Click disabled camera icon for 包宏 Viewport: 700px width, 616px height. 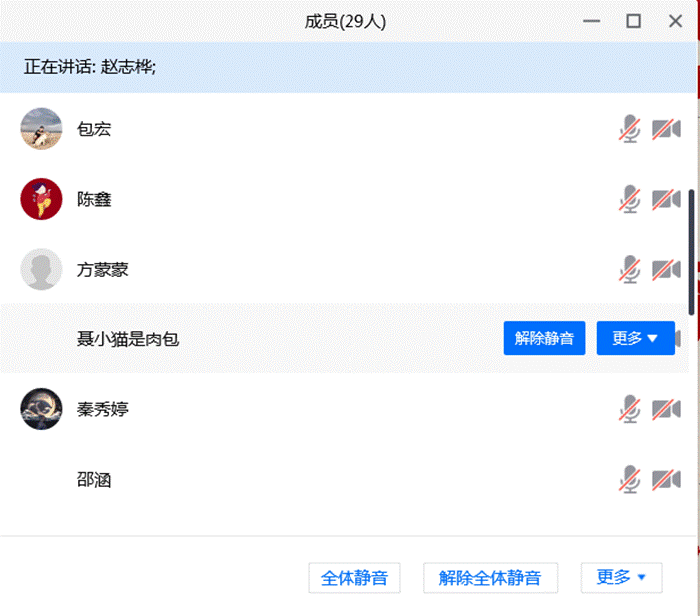point(666,129)
